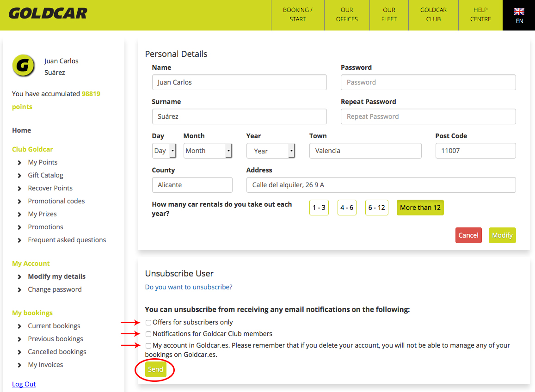Screen dimensions: 535x392
Task: Click chevron icon beside Gift Catalog
Action: point(19,176)
